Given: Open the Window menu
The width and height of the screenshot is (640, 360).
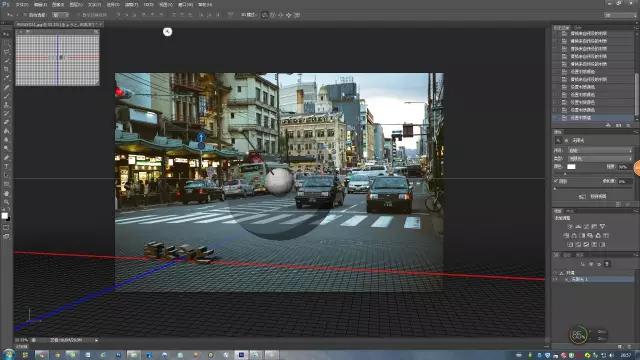Looking at the screenshot, I should (186, 4).
